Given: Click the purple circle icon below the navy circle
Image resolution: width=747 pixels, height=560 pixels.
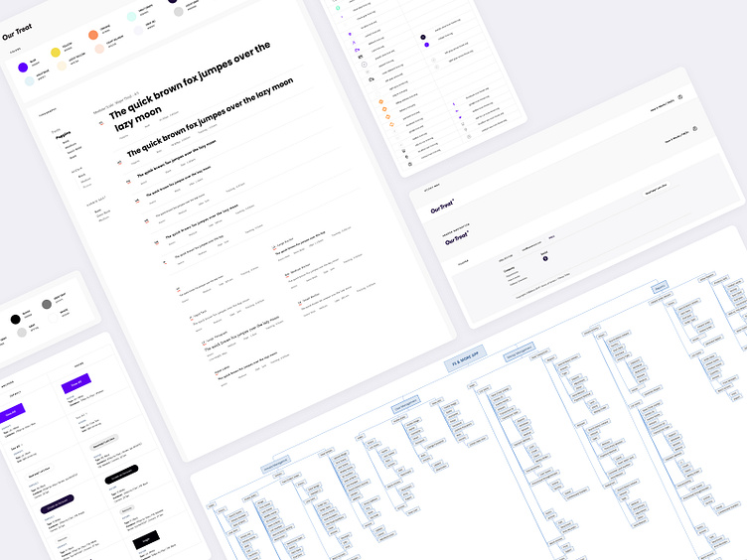Looking at the screenshot, I should click(427, 45).
